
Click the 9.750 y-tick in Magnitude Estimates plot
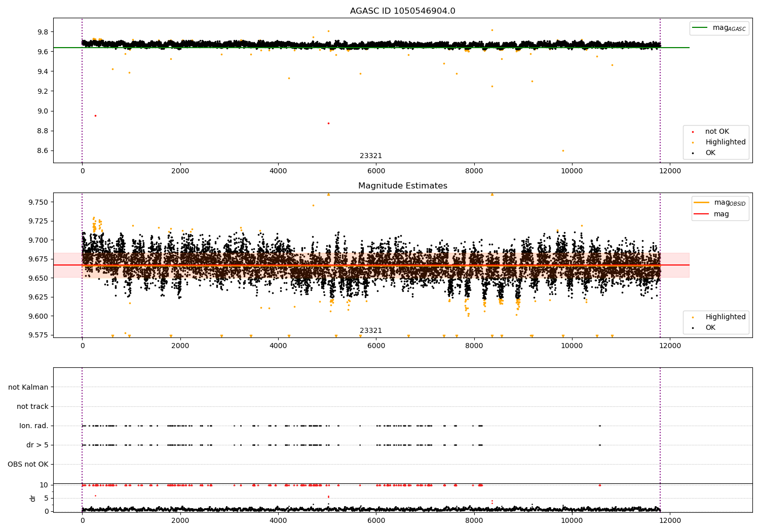tap(38, 202)
